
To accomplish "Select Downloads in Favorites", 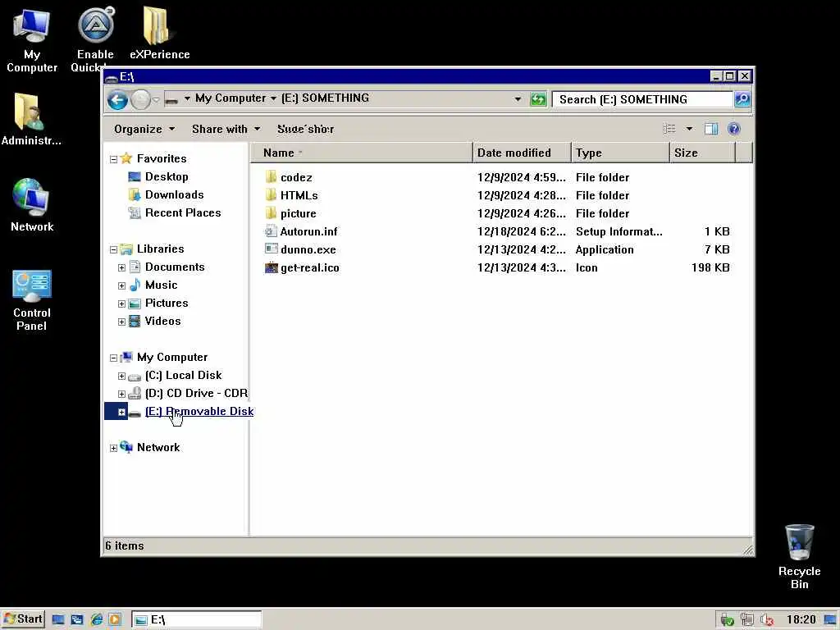I will click(166, 195).
